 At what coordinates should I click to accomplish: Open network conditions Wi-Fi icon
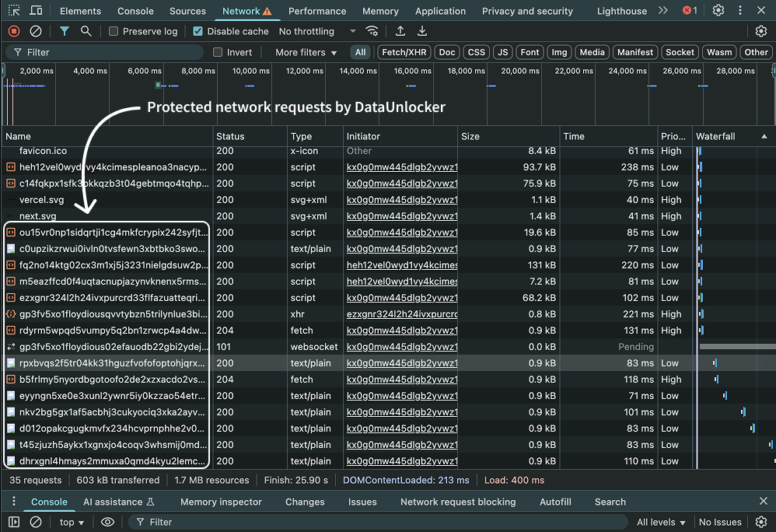[x=372, y=31]
